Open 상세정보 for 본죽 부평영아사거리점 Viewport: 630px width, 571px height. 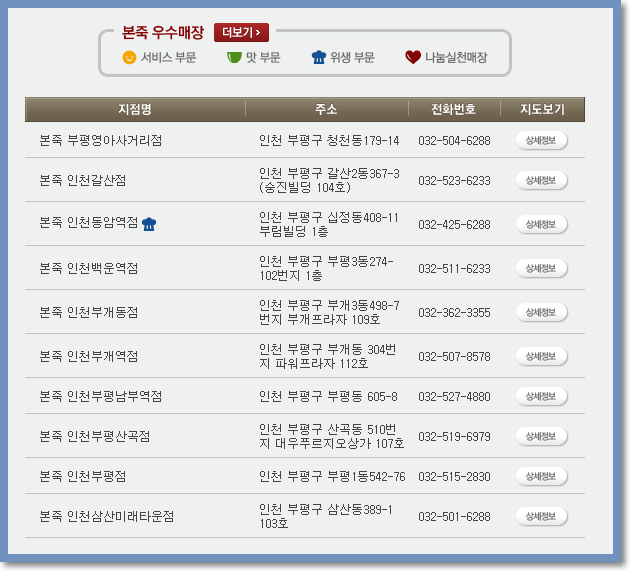(x=541, y=140)
